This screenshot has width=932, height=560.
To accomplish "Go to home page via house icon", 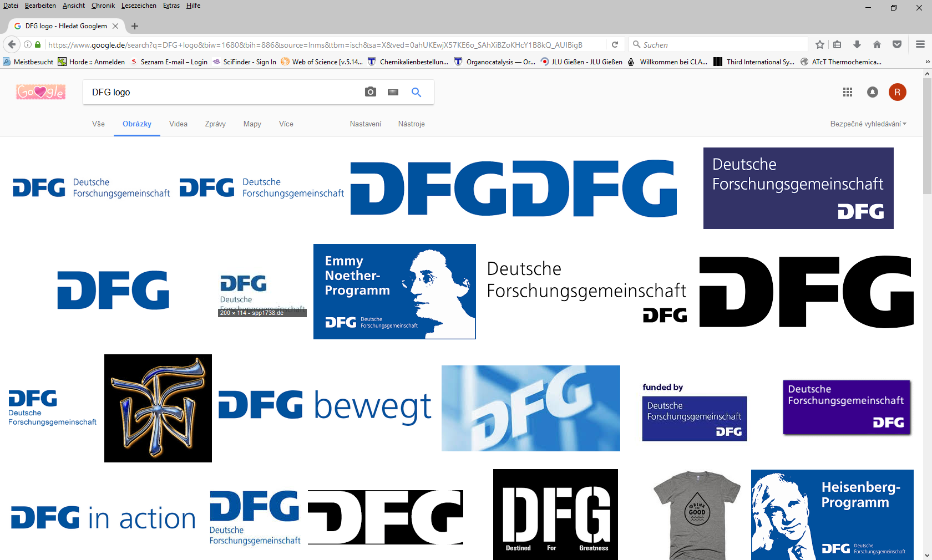I will click(877, 45).
